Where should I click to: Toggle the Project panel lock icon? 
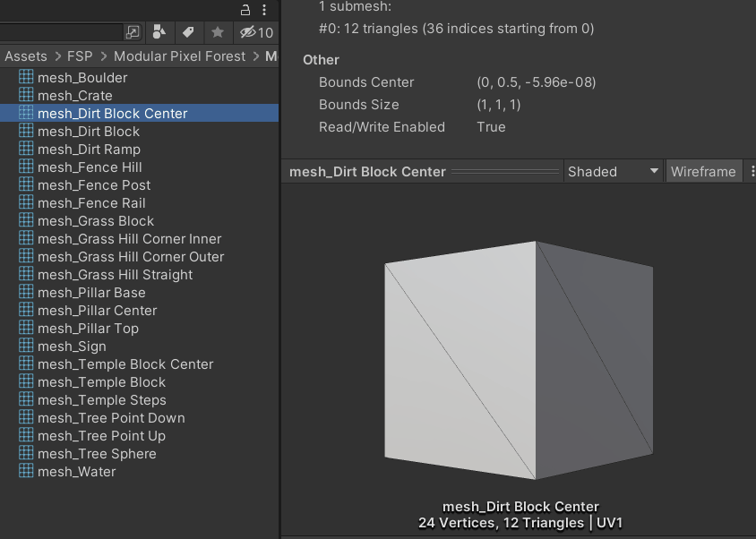pyautogui.click(x=245, y=10)
